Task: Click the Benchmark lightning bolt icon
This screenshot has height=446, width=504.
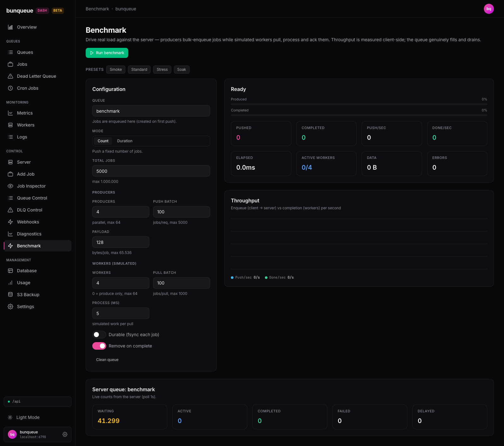Action: click(x=10, y=246)
